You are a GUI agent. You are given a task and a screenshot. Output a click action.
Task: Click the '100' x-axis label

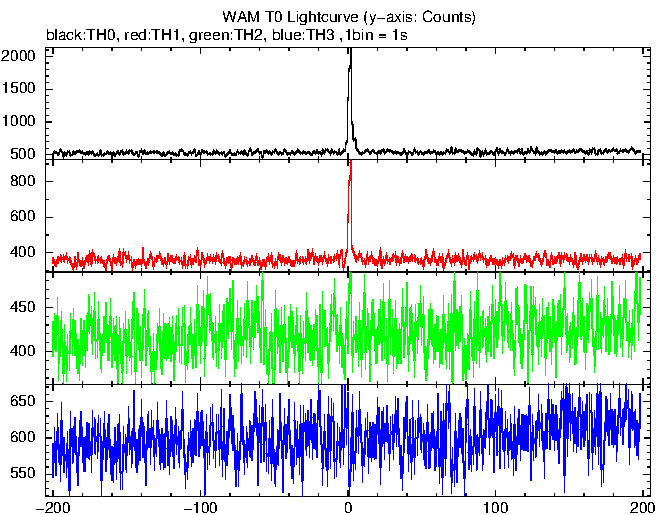495,507
